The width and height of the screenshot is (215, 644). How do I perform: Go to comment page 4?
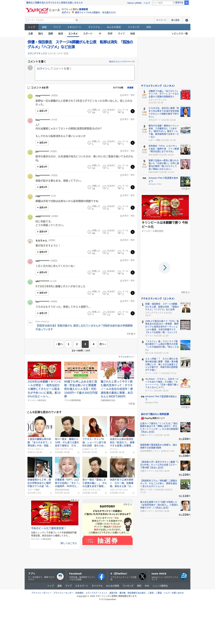pyautogui.click(x=94, y=344)
